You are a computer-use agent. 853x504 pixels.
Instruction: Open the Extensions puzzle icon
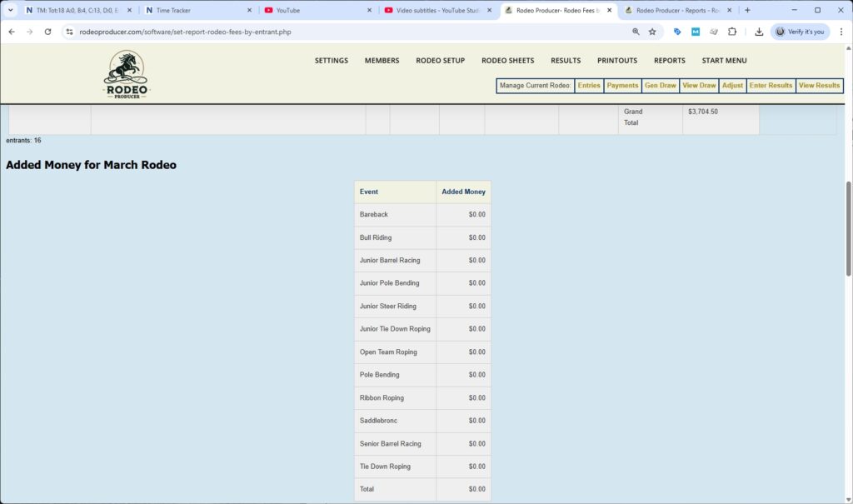coord(732,31)
